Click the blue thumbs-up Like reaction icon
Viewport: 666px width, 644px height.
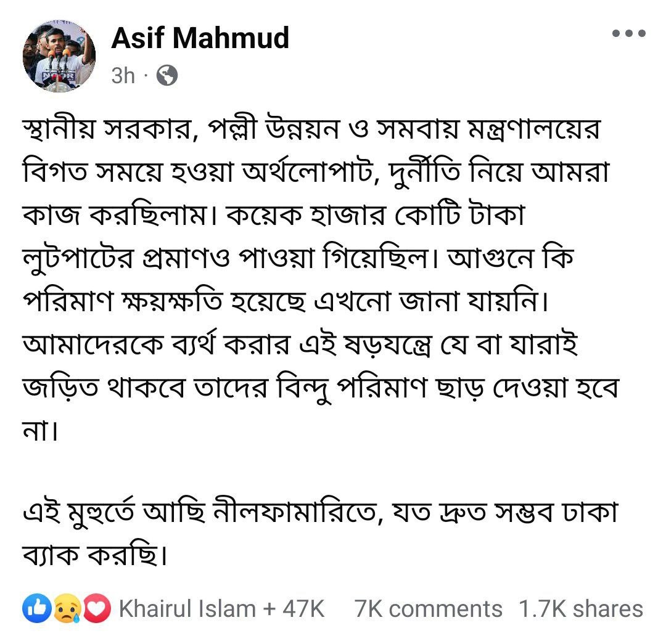(x=37, y=608)
